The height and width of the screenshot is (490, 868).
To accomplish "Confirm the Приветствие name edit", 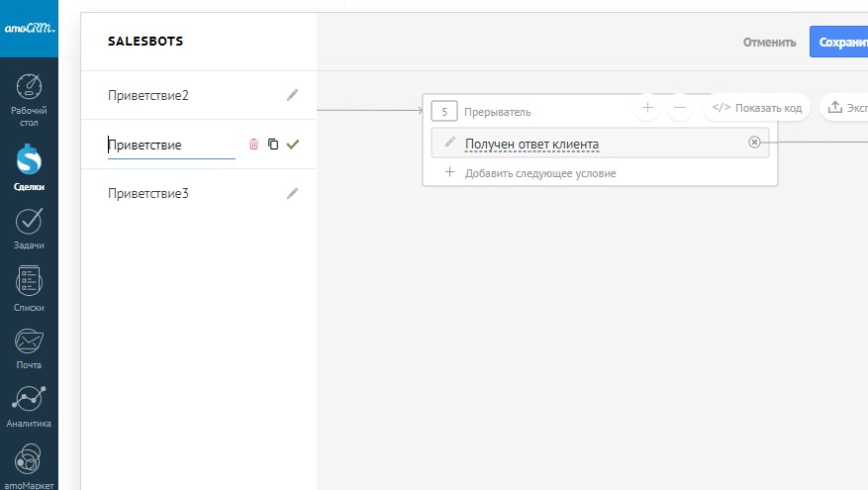I will pos(293,145).
